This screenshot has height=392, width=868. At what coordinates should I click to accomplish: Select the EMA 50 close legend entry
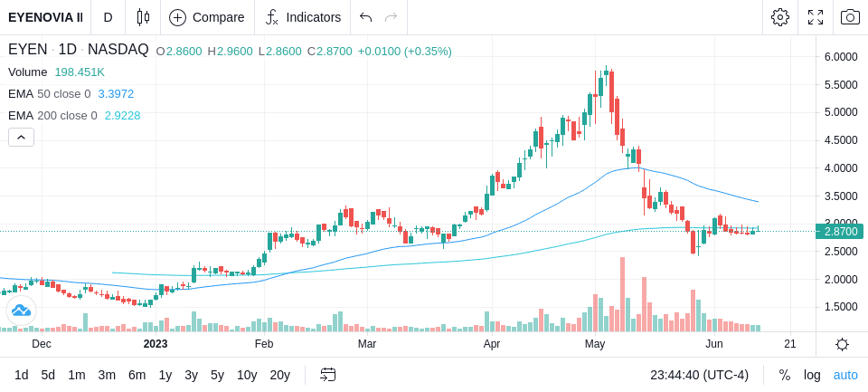coord(49,94)
